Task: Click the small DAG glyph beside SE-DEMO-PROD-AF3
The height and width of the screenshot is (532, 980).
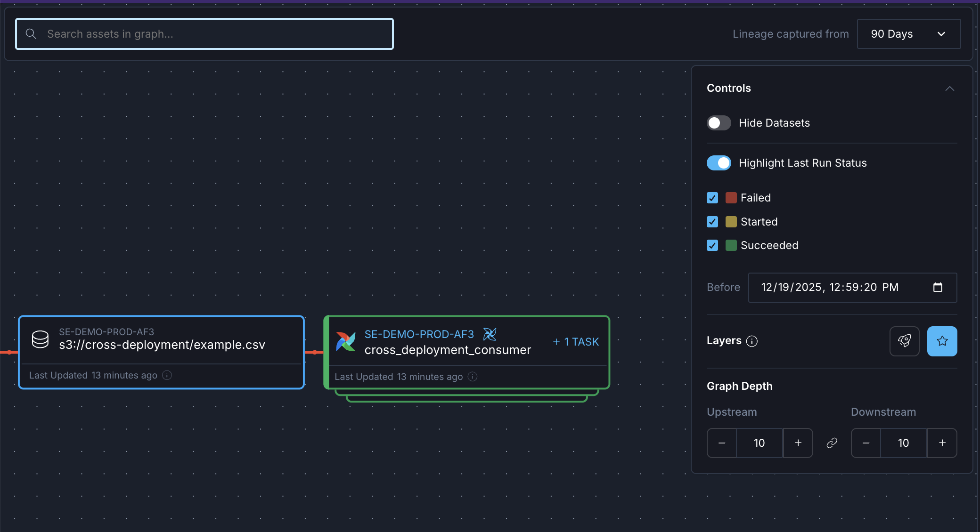Action: (x=490, y=334)
